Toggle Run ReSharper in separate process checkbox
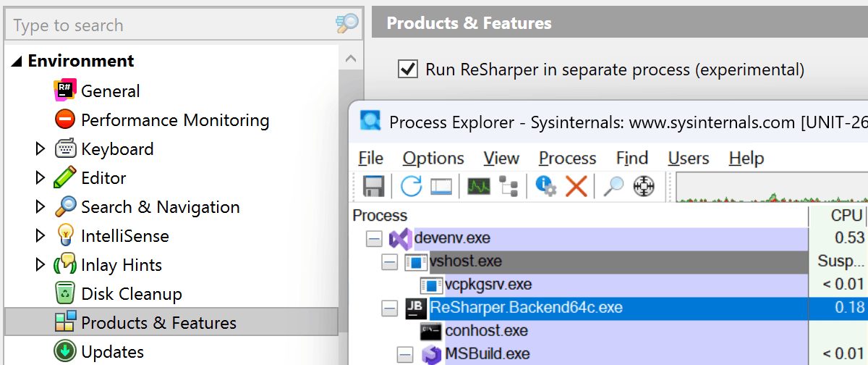868x365 pixels. [x=408, y=70]
